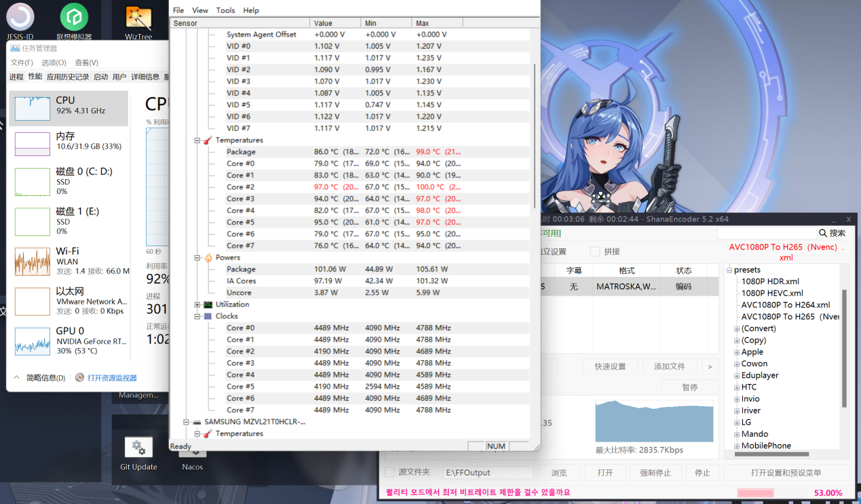Image resolution: width=861 pixels, height=504 pixels.
Task: Click the 强制停止 button
Action: [655, 473]
